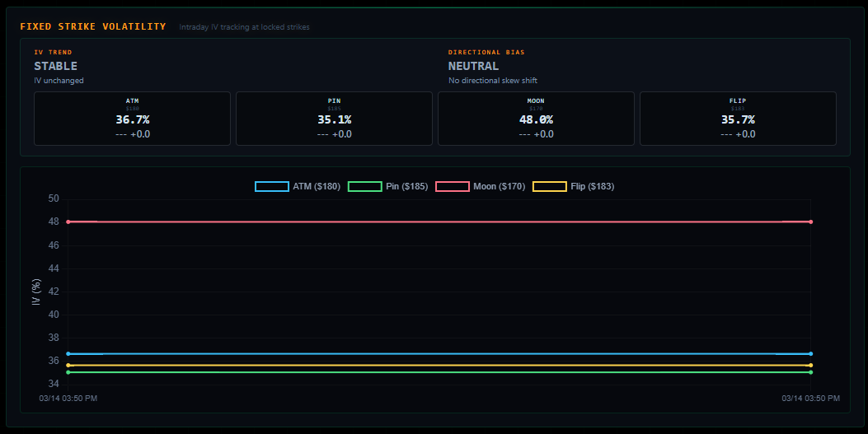Open the FLIP 35.7% volatility card
This screenshot has width=868, height=434.
point(738,119)
